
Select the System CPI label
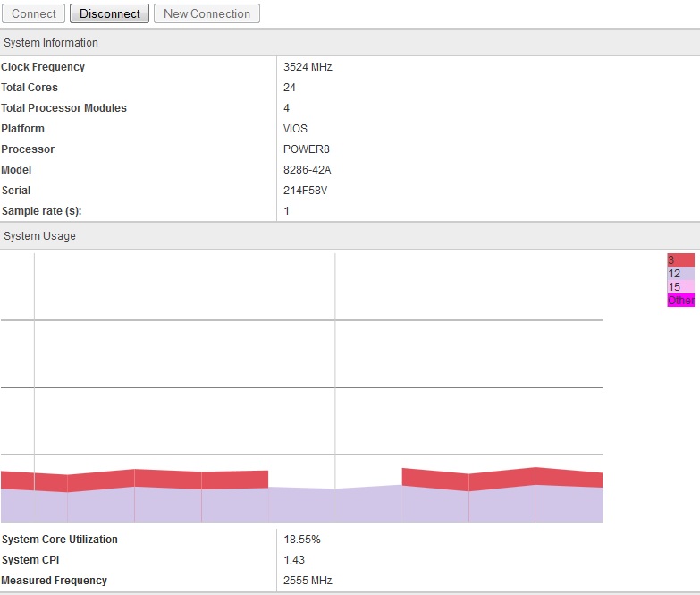coord(30,560)
